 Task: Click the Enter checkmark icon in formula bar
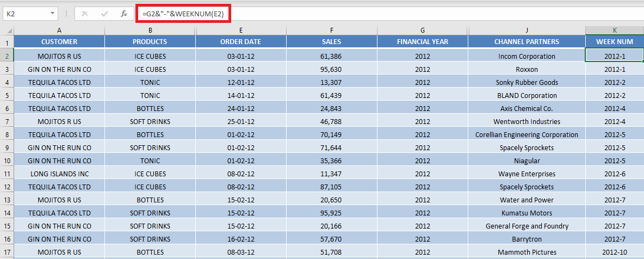pyautogui.click(x=104, y=14)
